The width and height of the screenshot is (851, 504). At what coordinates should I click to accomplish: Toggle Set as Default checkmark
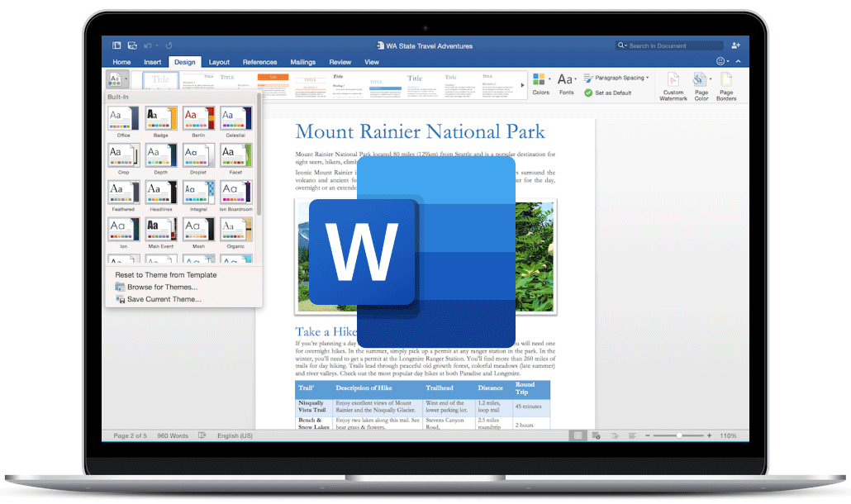pos(588,93)
